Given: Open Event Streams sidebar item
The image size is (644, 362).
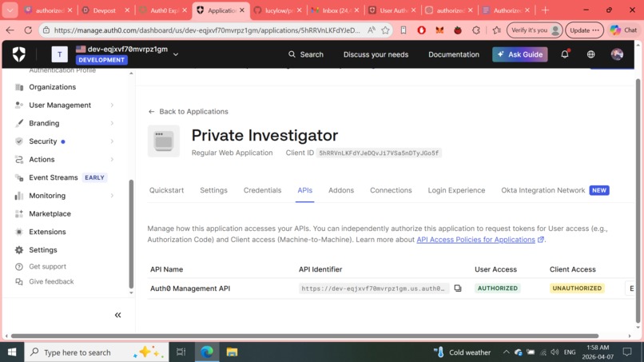Looking at the screenshot, I should (54, 177).
